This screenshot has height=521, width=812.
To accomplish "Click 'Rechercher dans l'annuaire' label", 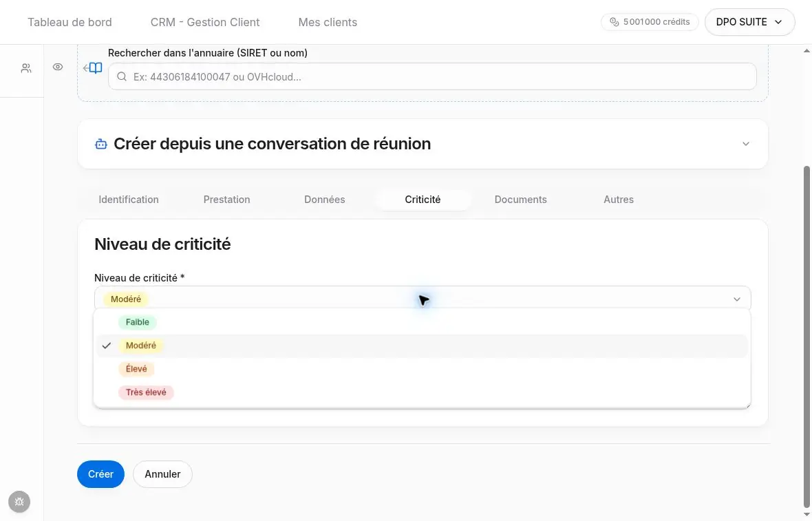I will click(208, 53).
